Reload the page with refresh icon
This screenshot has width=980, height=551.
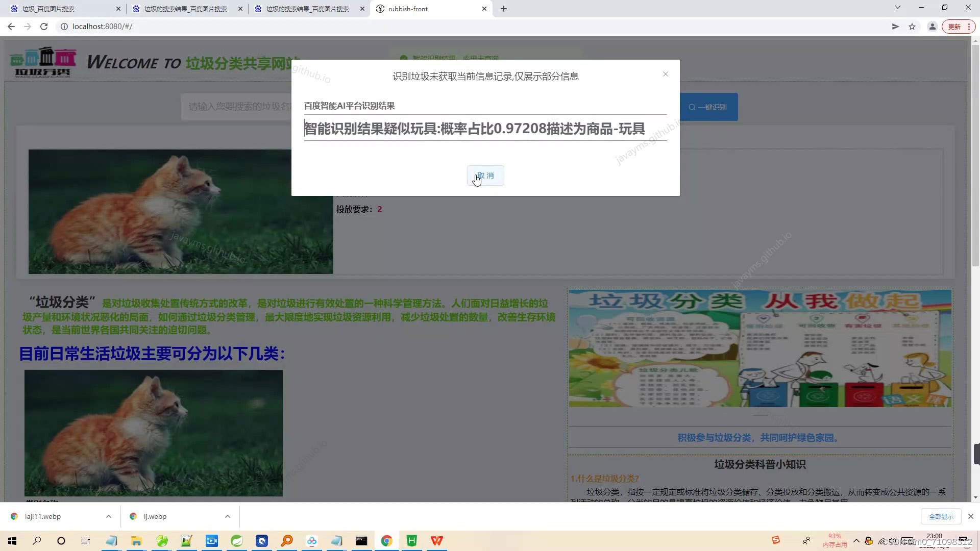44,27
